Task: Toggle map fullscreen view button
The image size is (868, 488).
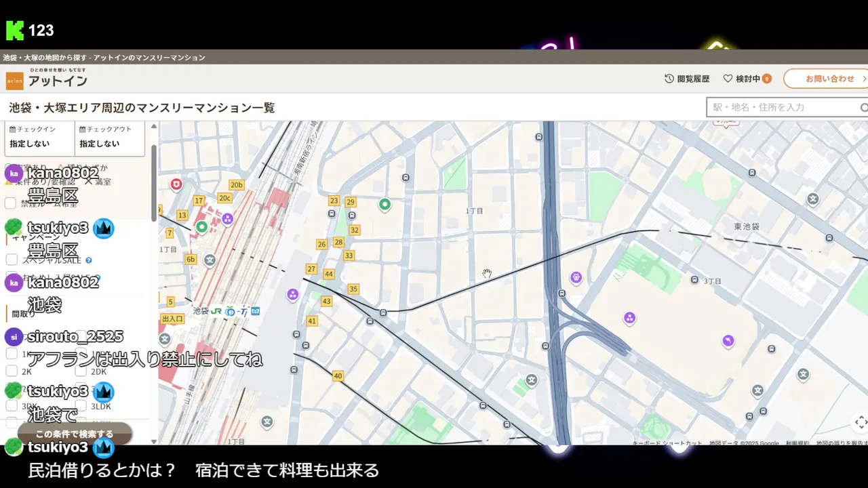Action: [860, 422]
